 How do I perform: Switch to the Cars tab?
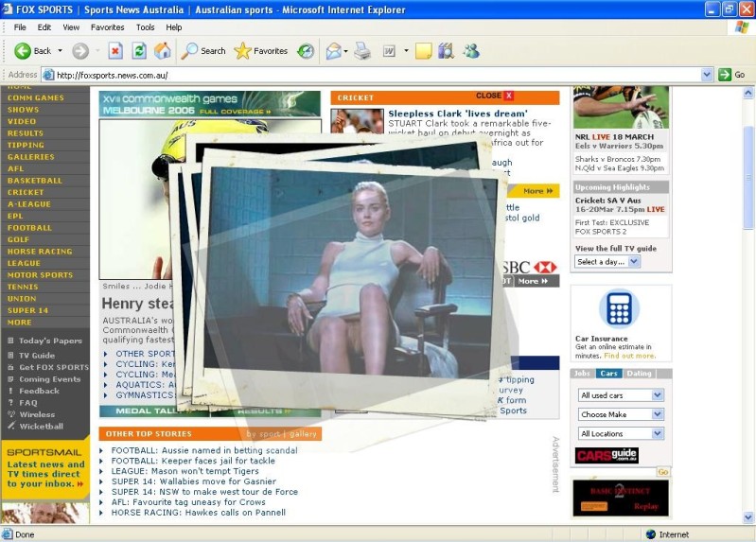coord(608,374)
